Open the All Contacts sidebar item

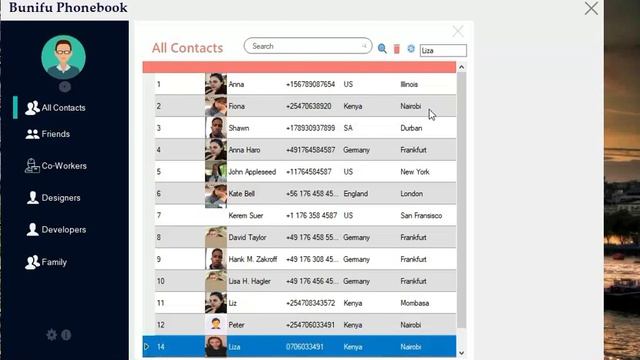click(55, 108)
